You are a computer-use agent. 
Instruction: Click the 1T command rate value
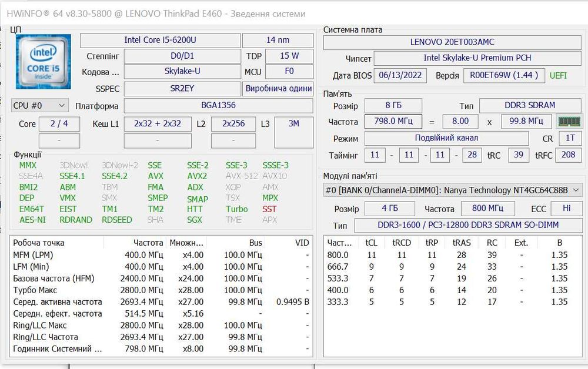570,138
